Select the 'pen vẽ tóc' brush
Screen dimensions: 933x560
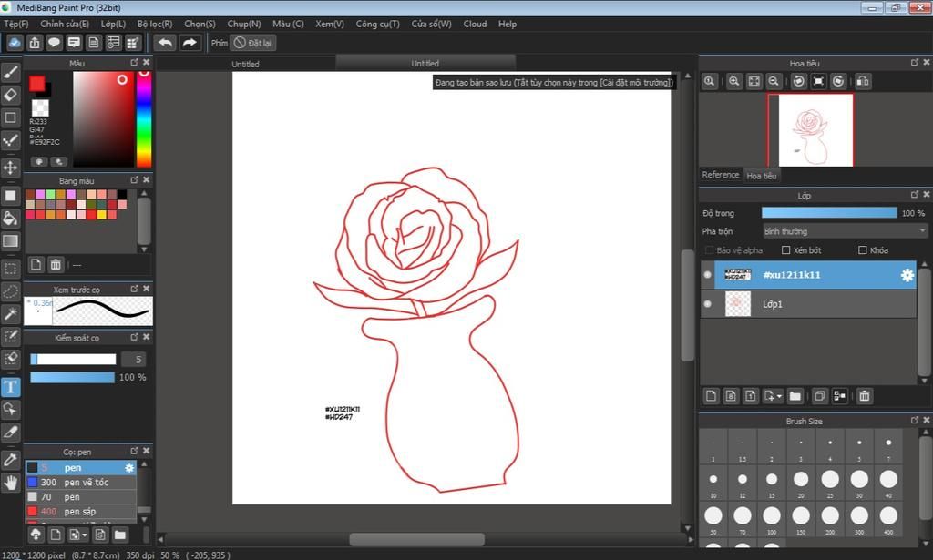coord(80,482)
